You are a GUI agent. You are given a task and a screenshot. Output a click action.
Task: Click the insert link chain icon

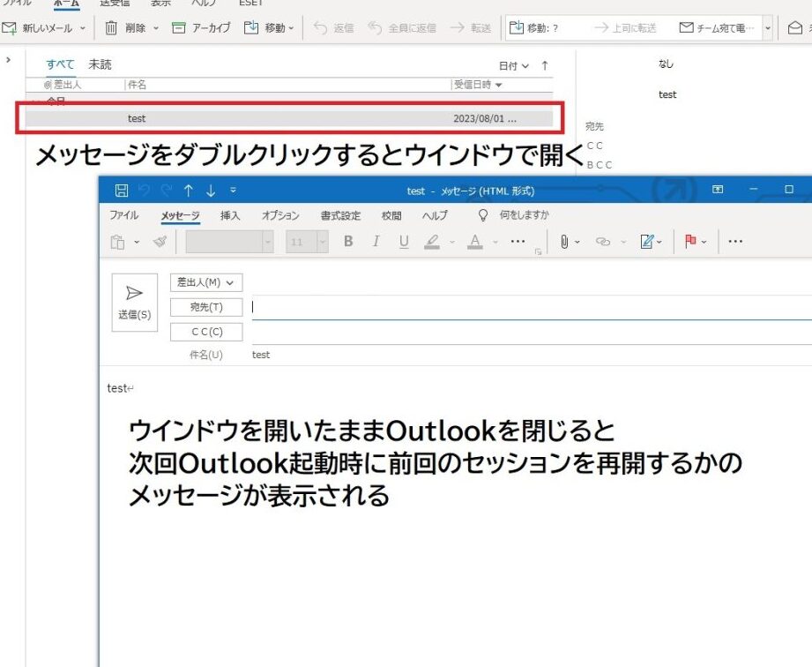click(603, 242)
